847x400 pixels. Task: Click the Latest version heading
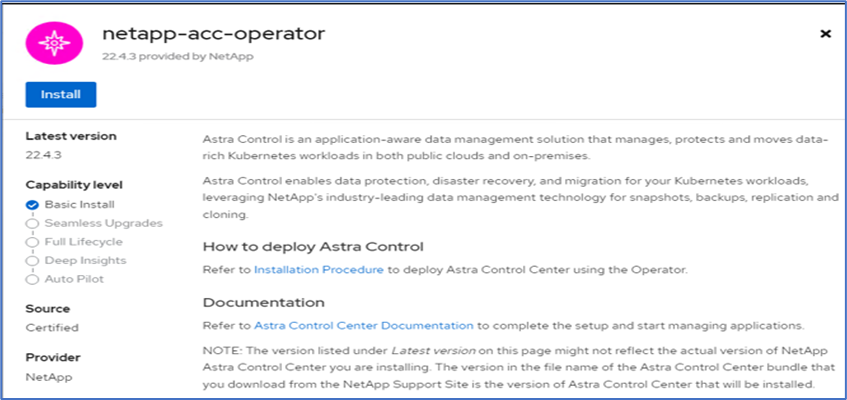pyautogui.click(x=70, y=136)
